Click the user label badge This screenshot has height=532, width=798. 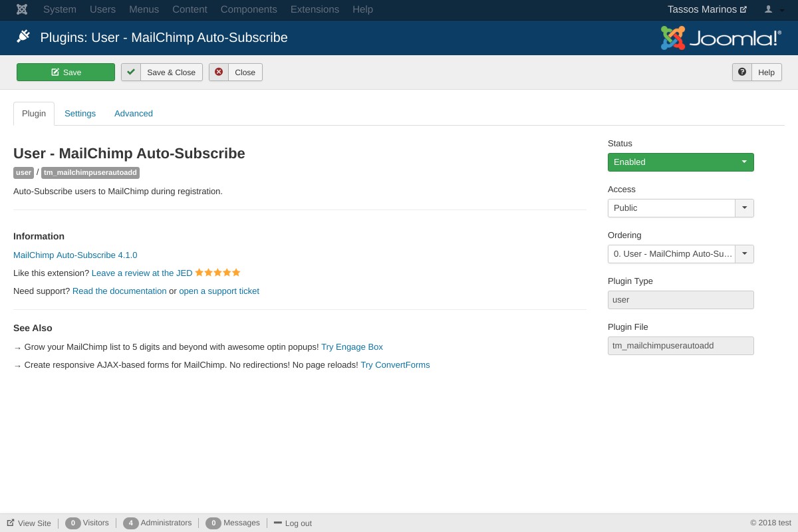click(24, 173)
